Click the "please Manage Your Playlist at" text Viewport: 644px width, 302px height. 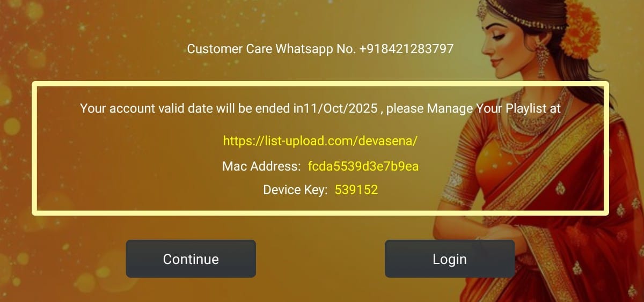tap(474, 108)
